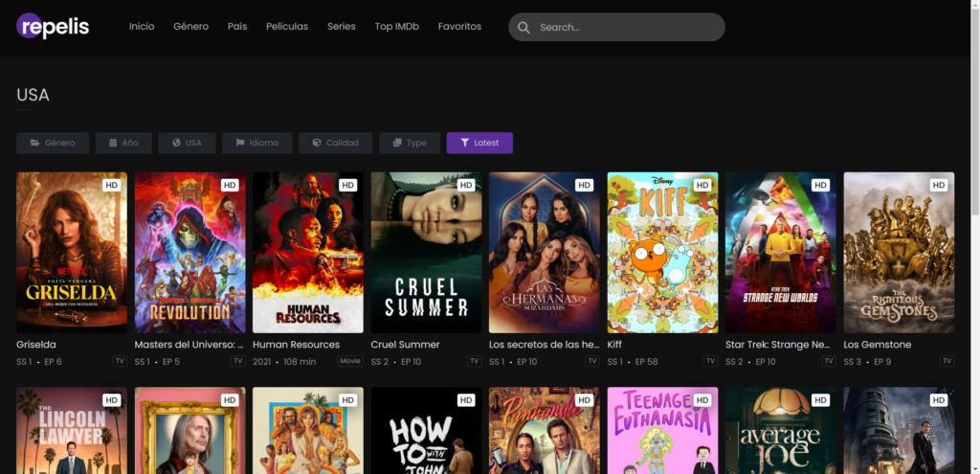Viewport: 980px width, 474px height.
Task: Open the USA country filter dropdown
Action: [187, 143]
